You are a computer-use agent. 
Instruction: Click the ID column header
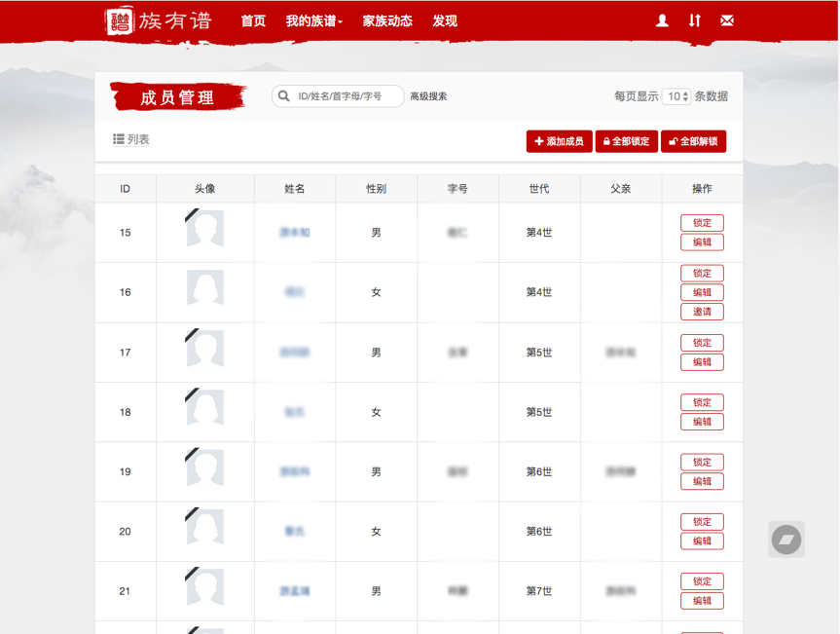pyautogui.click(x=125, y=189)
